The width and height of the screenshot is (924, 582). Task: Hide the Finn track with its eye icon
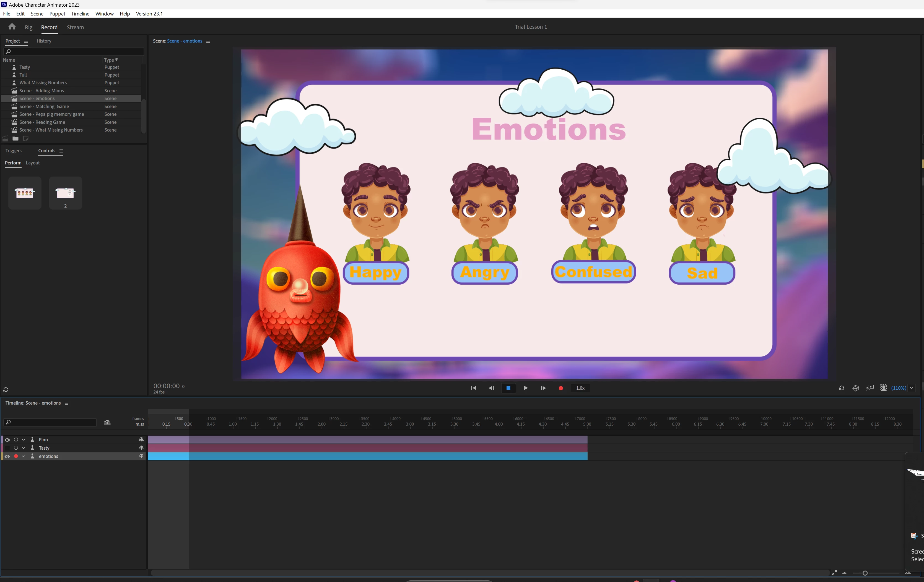point(7,440)
